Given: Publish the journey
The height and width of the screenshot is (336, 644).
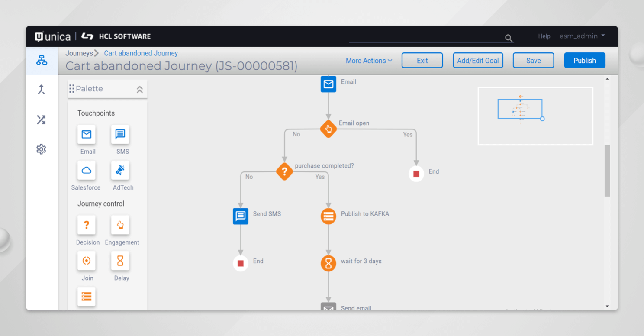Looking at the screenshot, I should 584,60.
